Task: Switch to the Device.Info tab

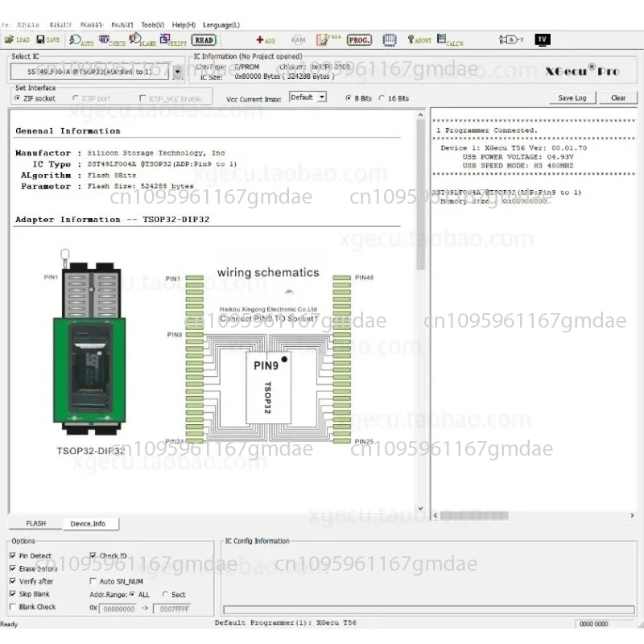Action: pos(88,523)
